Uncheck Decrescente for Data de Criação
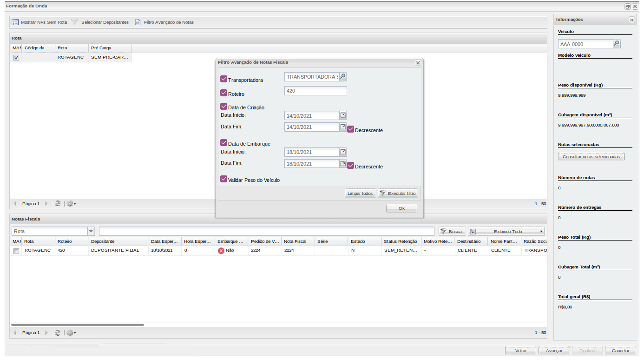This screenshot has height=361, width=644. 351,129
